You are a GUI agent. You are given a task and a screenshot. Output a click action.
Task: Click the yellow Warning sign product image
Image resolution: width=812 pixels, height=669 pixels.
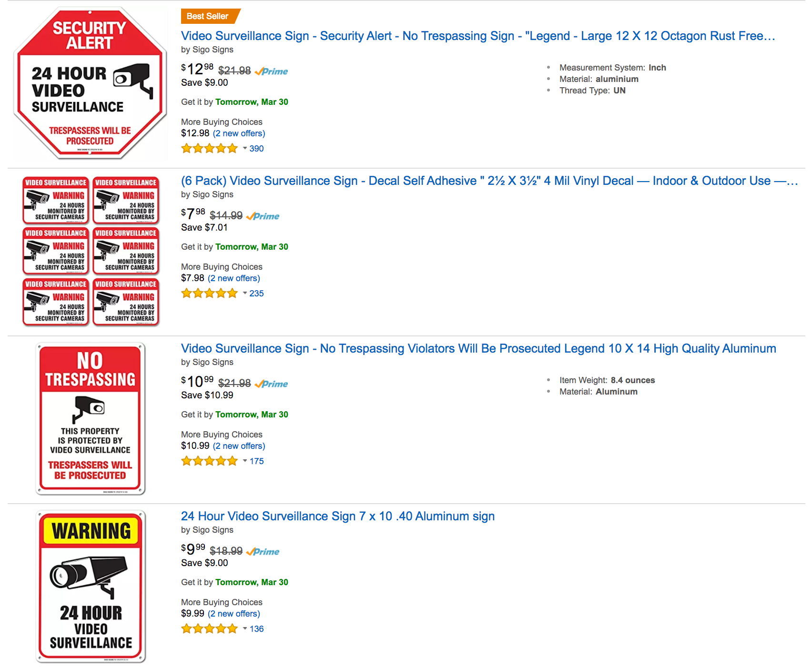point(91,587)
